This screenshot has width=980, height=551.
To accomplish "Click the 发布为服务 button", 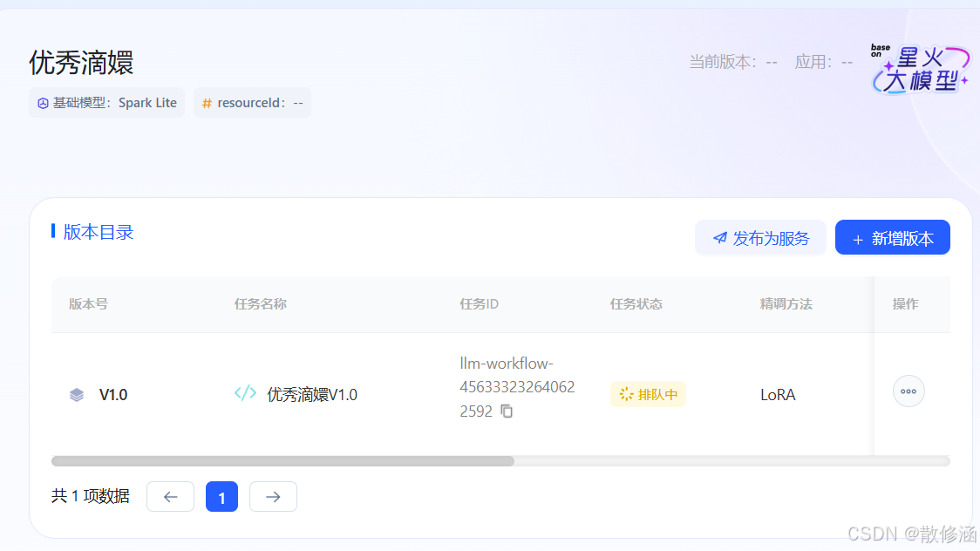I will click(x=760, y=238).
